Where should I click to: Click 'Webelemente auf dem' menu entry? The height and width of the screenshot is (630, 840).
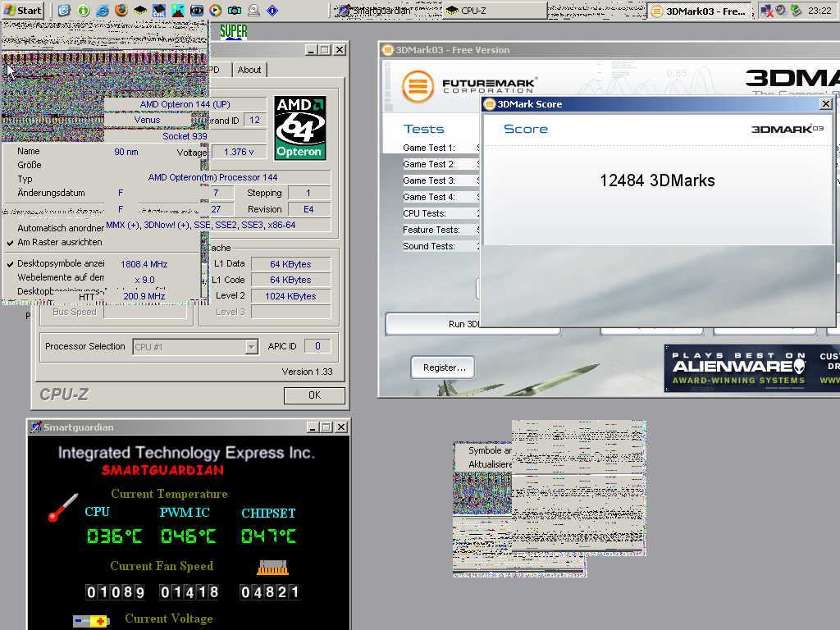click(x=61, y=277)
